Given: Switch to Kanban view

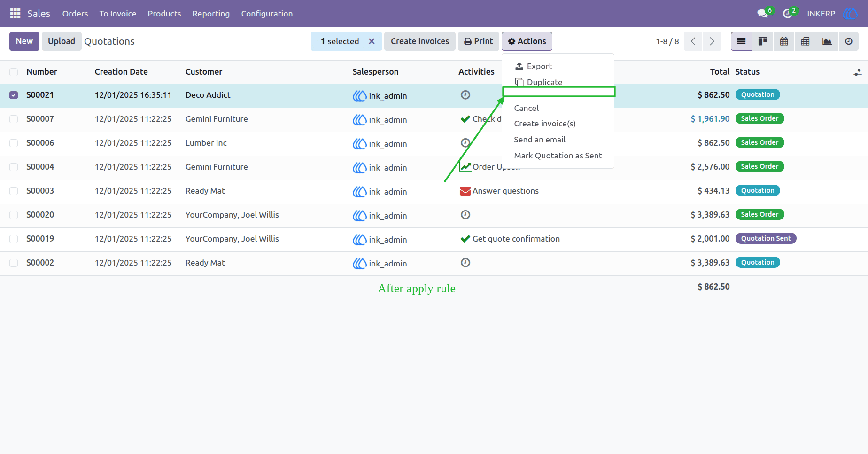Looking at the screenshot, I should click(763, 41).
